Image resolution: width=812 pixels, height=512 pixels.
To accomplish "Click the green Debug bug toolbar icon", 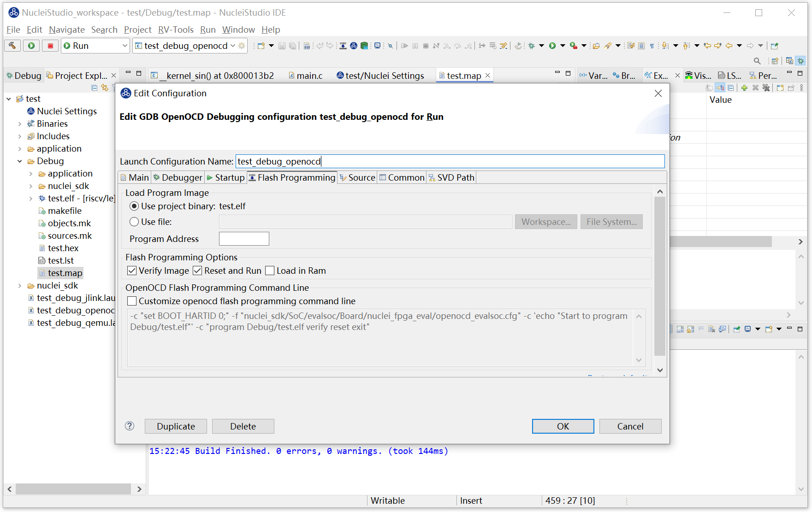I will click(x=531, y=46).
